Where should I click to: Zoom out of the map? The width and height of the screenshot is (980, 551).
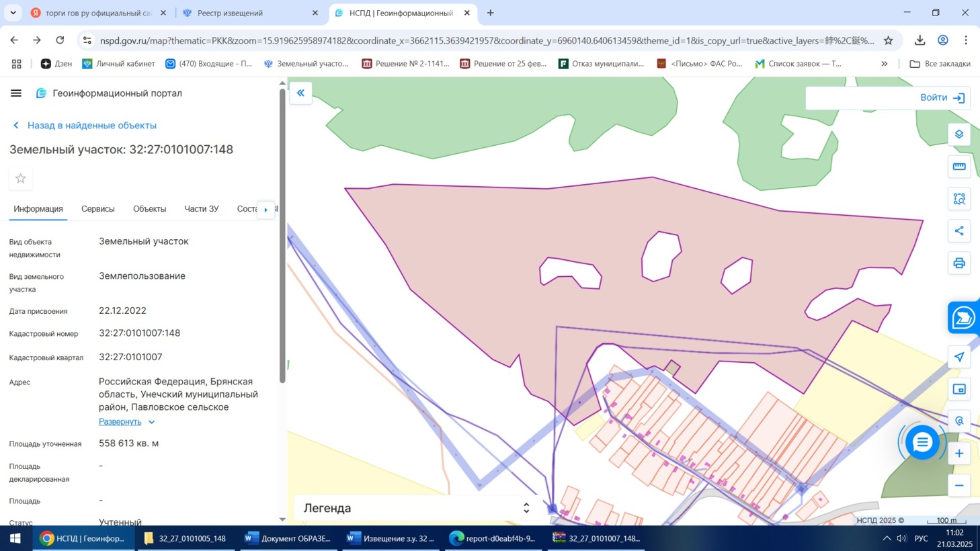[958, 485]
